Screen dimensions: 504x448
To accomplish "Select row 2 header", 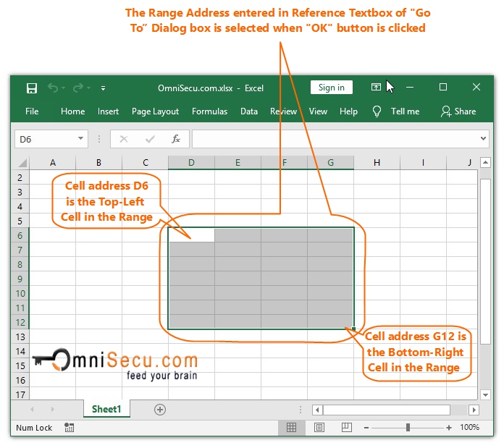I will tap(20, 177).
